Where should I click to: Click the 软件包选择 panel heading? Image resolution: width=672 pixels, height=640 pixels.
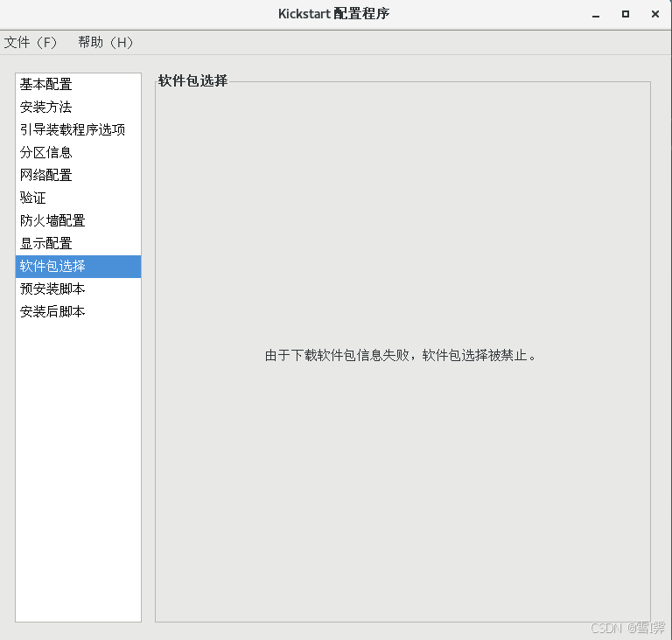point(192,80)
